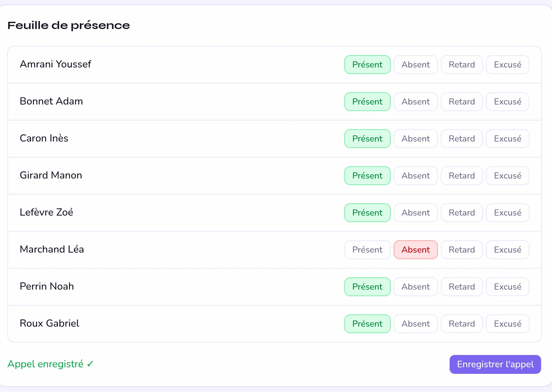The width and height of the screenshot is (552, 392).
Task: Set Roux Gabriel to Retard
Action: pyautogui.click(x=462, y=324)
